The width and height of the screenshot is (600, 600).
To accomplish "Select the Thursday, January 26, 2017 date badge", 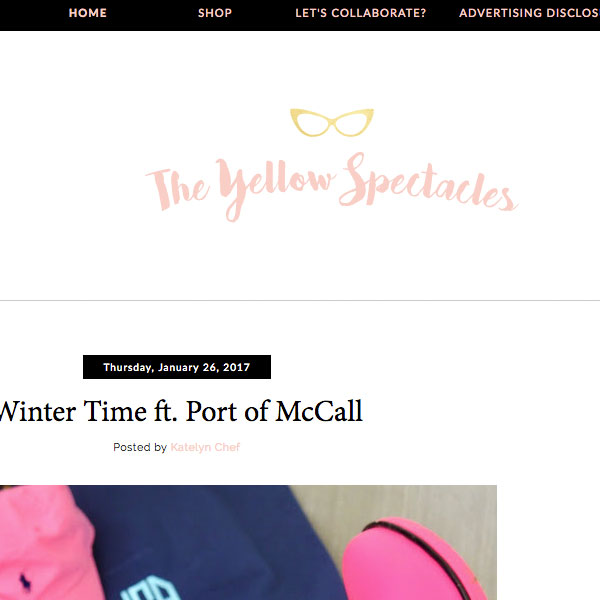I will point(177,367).
